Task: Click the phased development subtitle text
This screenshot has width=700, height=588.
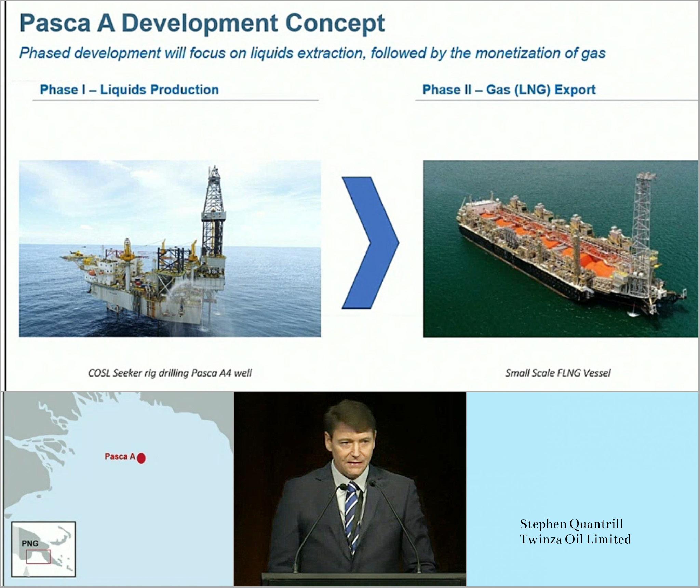Action: pyautogui.click(x=312, y=53)
